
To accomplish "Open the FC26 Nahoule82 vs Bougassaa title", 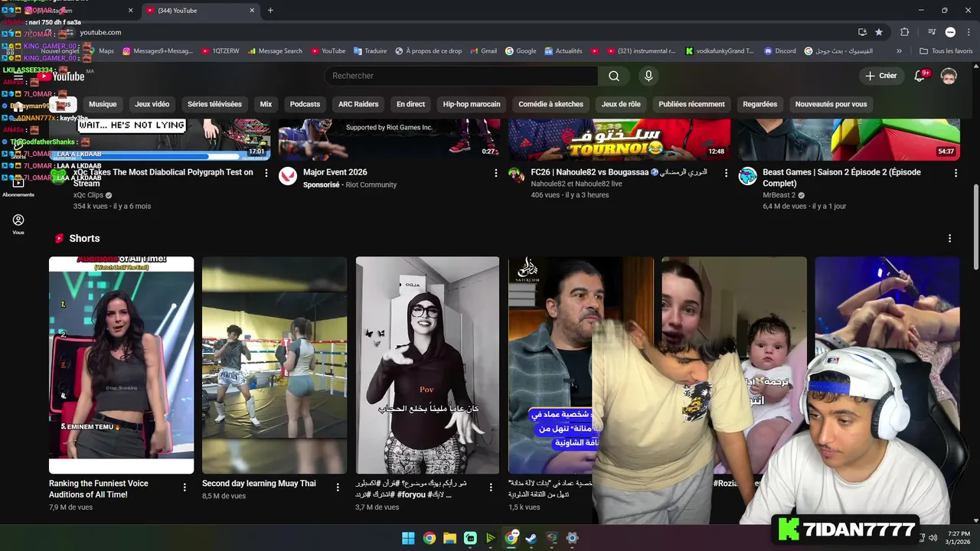I will [x=619, y=172].
